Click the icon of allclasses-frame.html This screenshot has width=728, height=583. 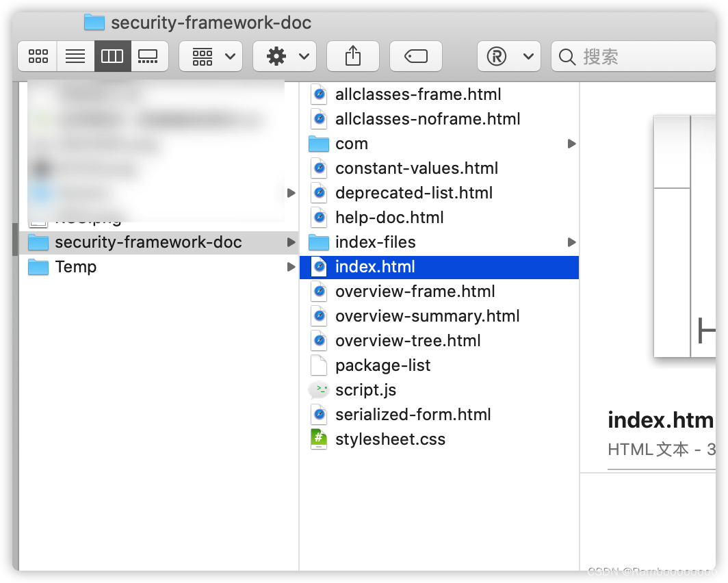[319, 94]
